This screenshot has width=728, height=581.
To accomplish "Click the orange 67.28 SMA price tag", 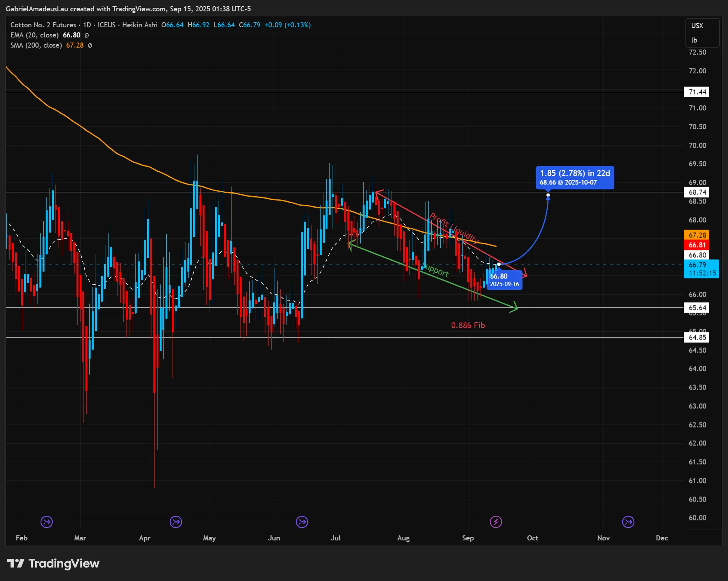I will click(697, 235).
